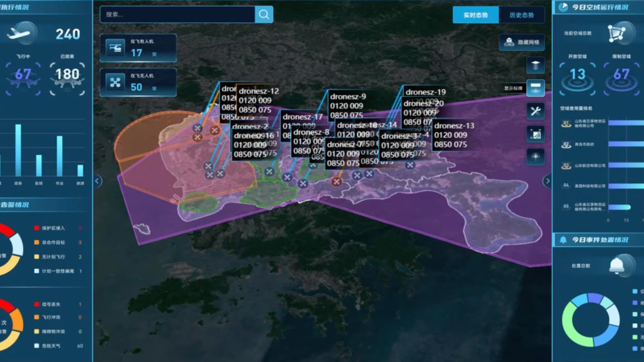
Task: Toggle the 保护区侵入 red legend item
Action: 37,228
